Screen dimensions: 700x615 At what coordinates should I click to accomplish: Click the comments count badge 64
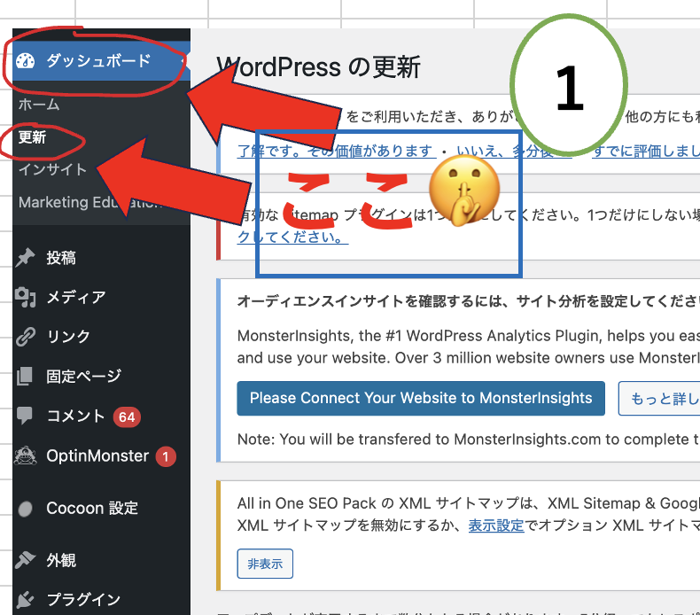(x=127, y=416)
